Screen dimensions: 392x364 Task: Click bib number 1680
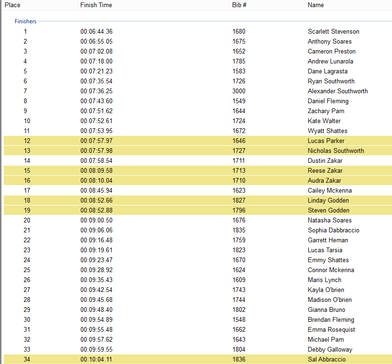click(x=239, y=32)
